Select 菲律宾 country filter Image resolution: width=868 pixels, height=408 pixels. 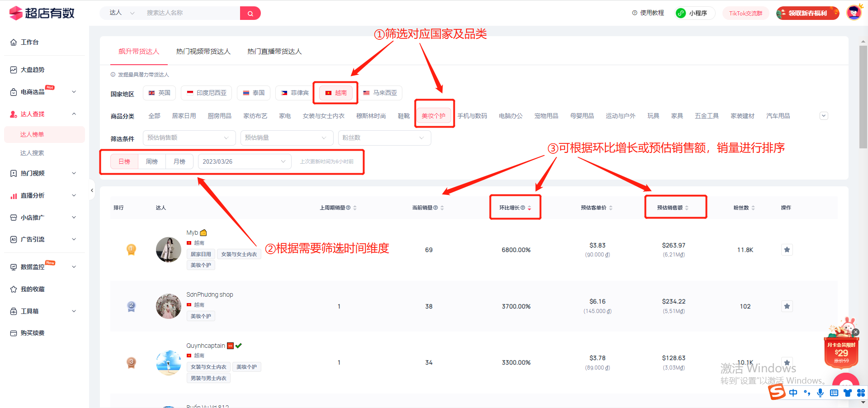(x=295, y=93)
